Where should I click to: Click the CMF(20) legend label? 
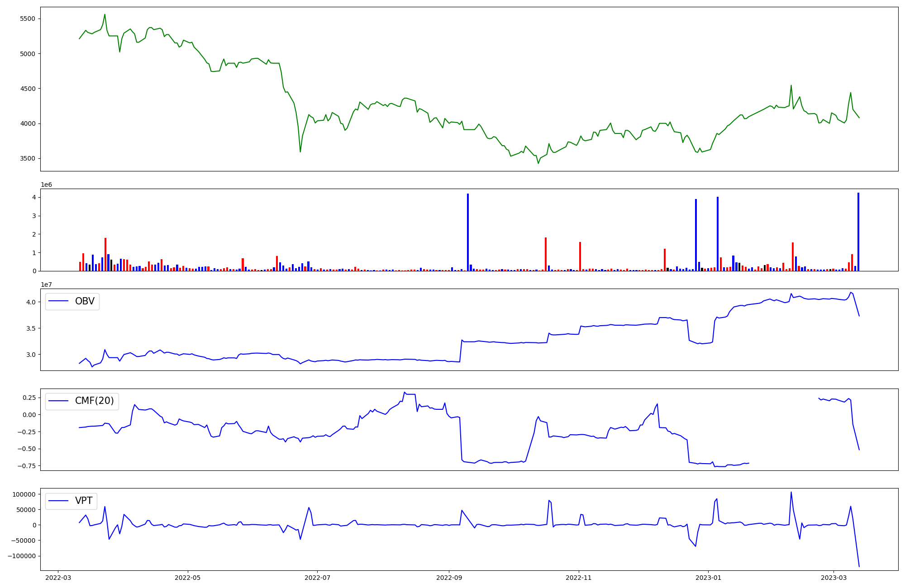point(94,401)
